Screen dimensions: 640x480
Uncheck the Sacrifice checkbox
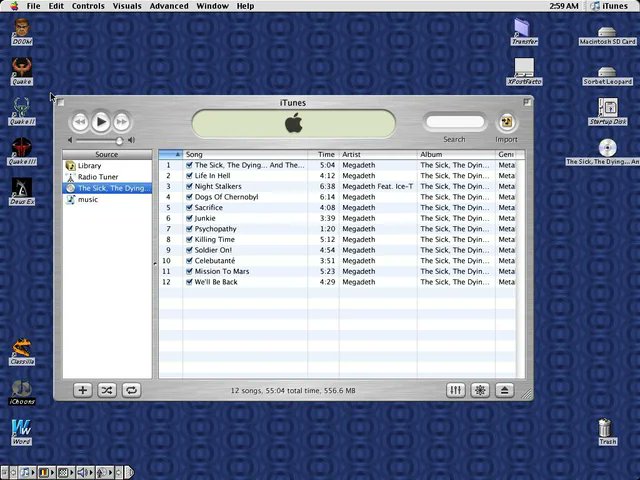coord(189,207)
